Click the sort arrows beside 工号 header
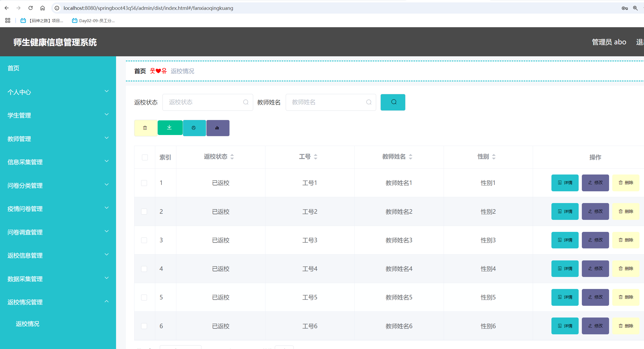The width and height of the screenshot is (644, 349). pyautogui.click(x=316, y=157)
